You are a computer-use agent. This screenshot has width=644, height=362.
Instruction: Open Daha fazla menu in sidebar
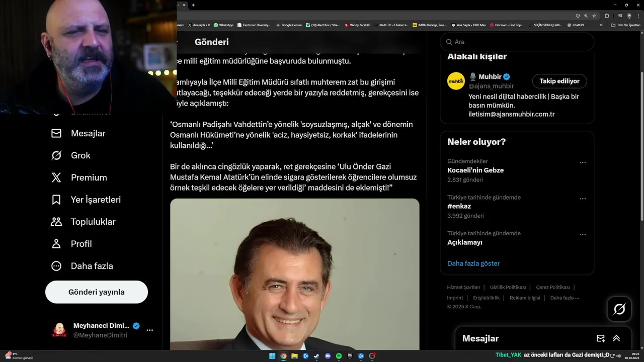[x=82, y=266]
